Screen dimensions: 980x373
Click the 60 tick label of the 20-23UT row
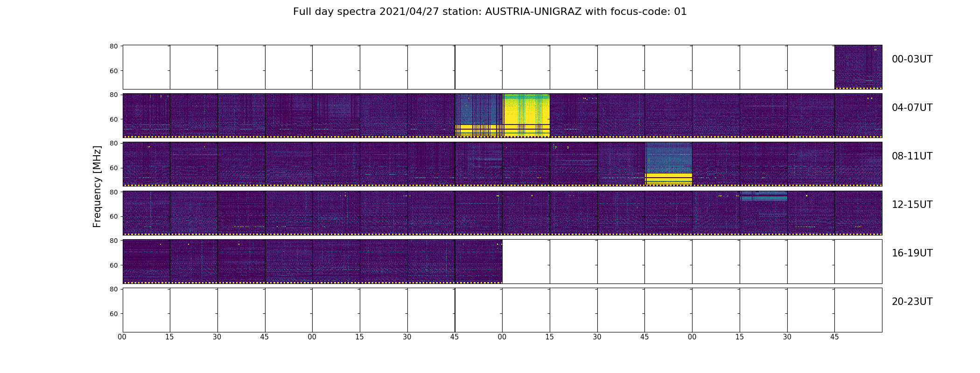(113, 314)
